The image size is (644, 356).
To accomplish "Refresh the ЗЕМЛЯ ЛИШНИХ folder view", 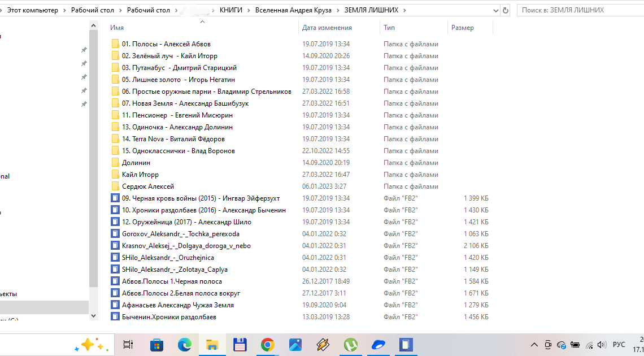I will click(506, 10).
